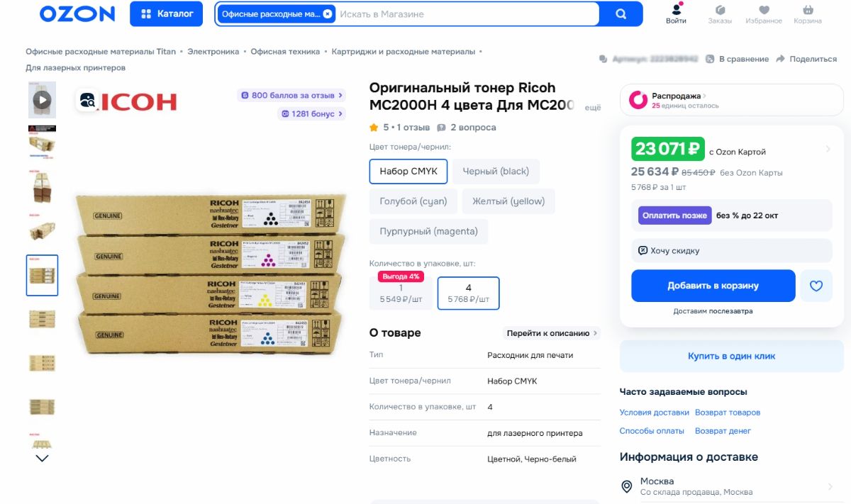This screenshot has width=851, height=504.
Task: Click the blue search magnifier button
Action: pyautogui.click(x=621, y=14)
